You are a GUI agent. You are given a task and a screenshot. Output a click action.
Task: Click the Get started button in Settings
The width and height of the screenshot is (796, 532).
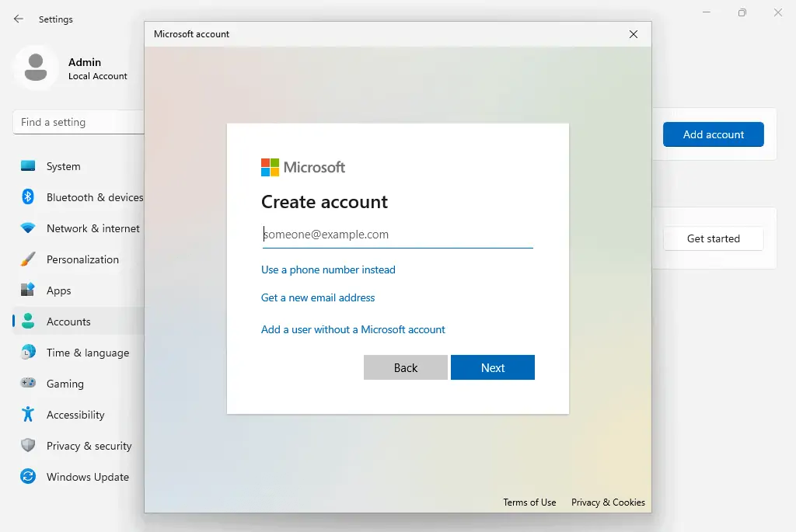tap(714, 238)
